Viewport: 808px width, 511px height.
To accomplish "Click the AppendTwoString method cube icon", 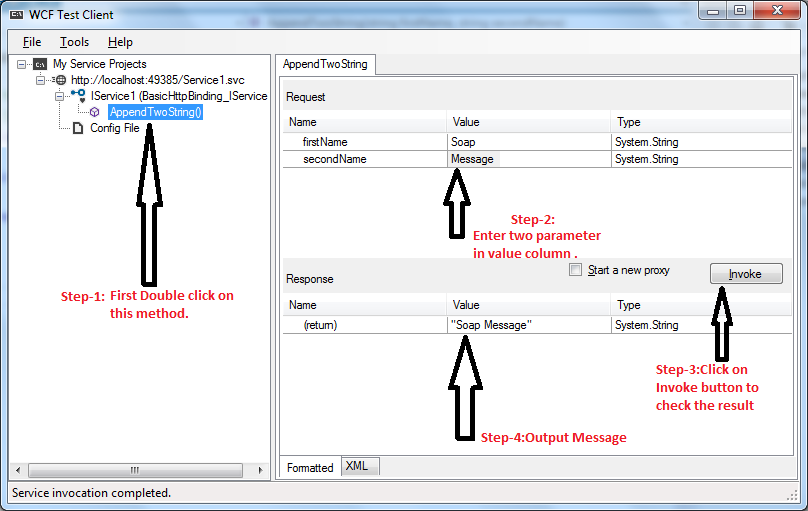I will click(94, 112).
